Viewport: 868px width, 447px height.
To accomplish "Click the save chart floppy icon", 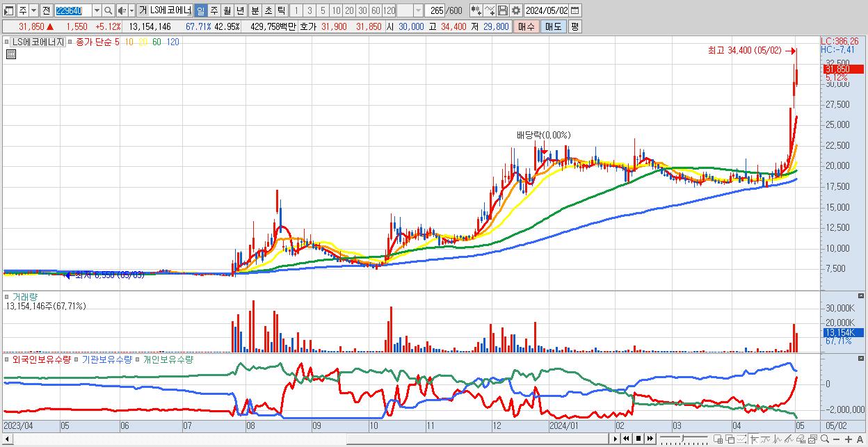I will pos(503,10).
